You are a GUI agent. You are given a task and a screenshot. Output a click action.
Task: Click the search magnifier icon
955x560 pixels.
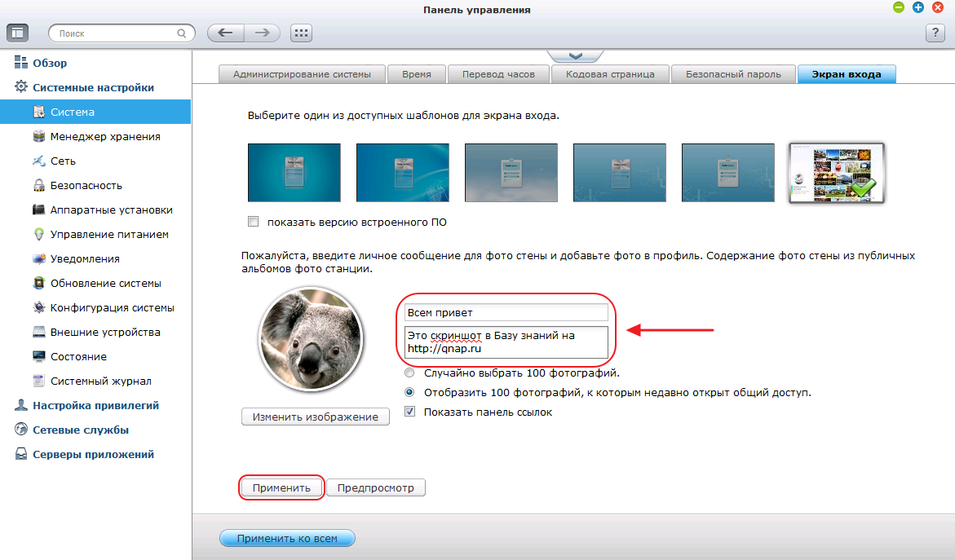pyautogui.click(x=182, y=33)
